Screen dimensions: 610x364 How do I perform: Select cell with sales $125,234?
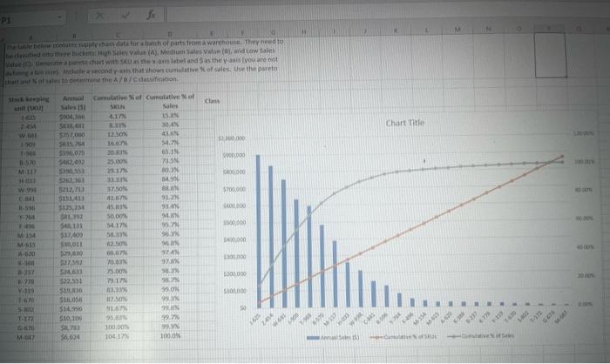point(72,207)
